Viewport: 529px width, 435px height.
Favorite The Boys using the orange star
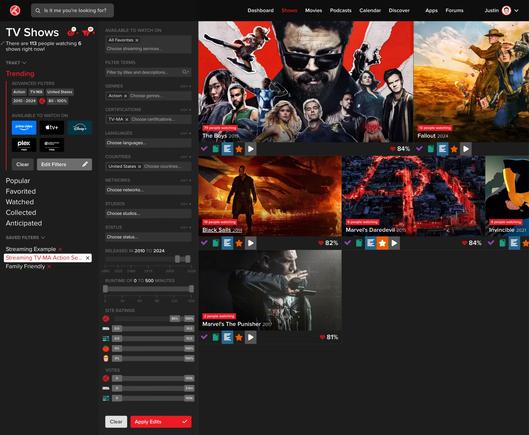(239, 149)
